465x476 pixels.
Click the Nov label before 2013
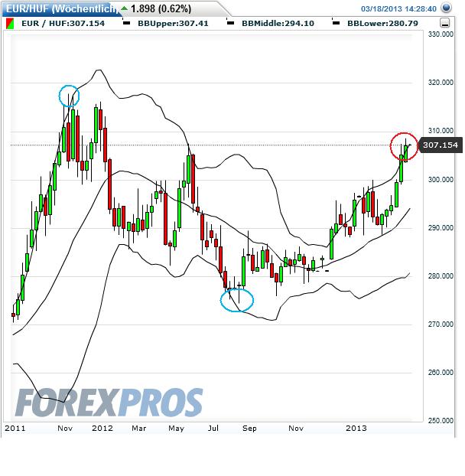click(x=296, y=429)
